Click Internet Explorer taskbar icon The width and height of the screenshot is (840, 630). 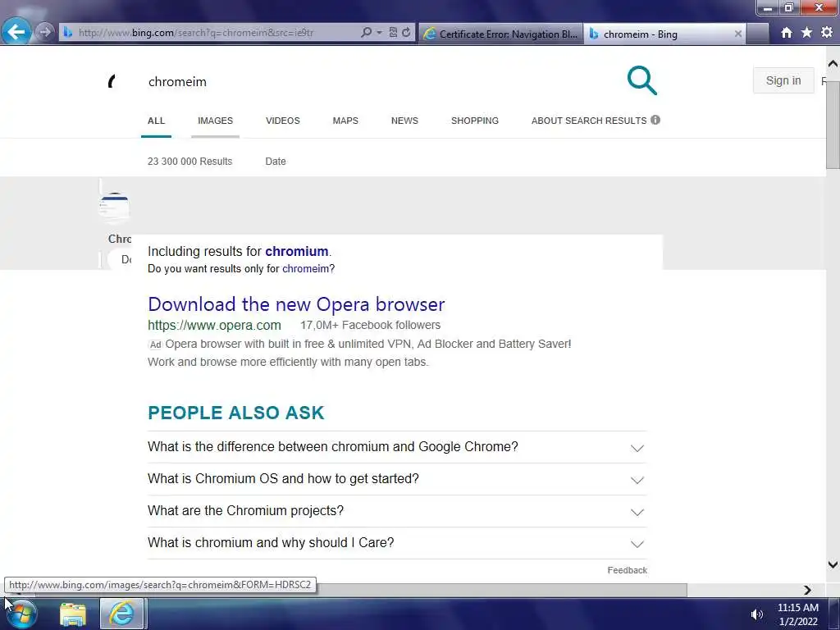(x=121, y=614)
